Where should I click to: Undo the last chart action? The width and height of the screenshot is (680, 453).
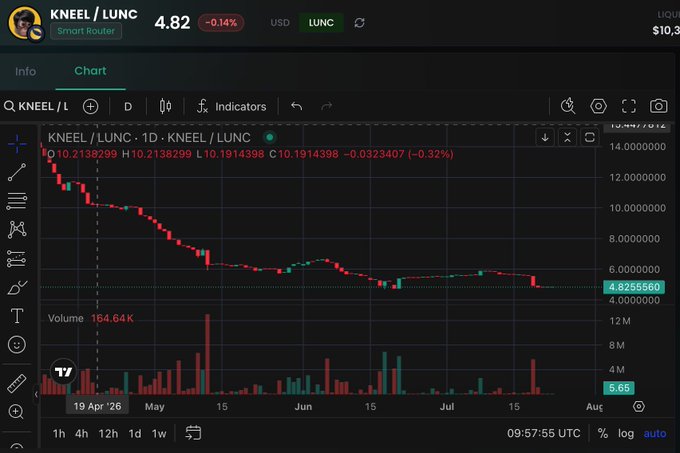pyautogui.click(x=297, y=106)
